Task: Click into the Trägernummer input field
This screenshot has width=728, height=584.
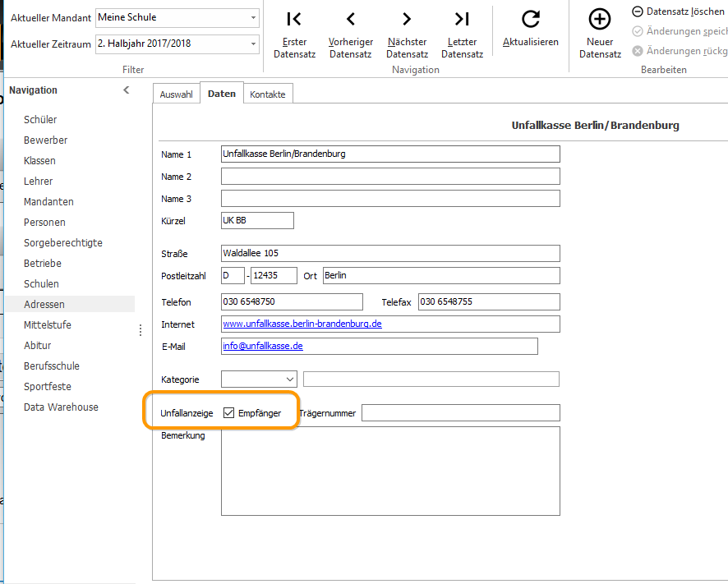Action: (x=461, y=412)
